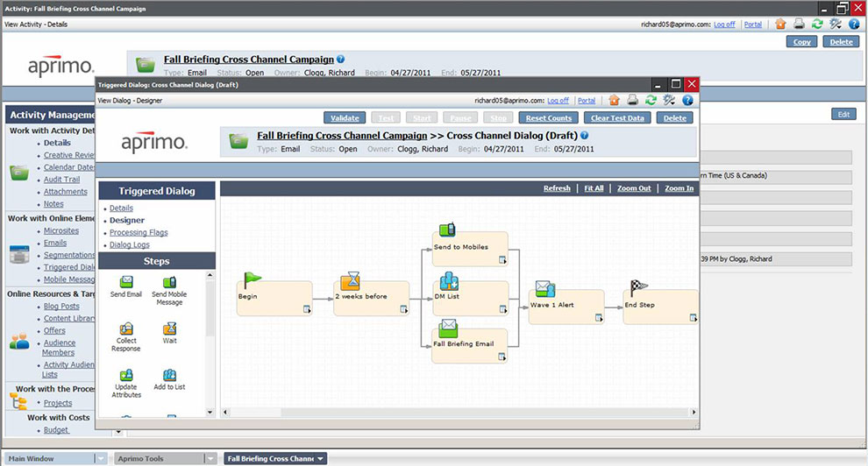Viewport: 868px width, 466px height.
Task: Click Log off link in dialog window
Action: pos(558,101)
